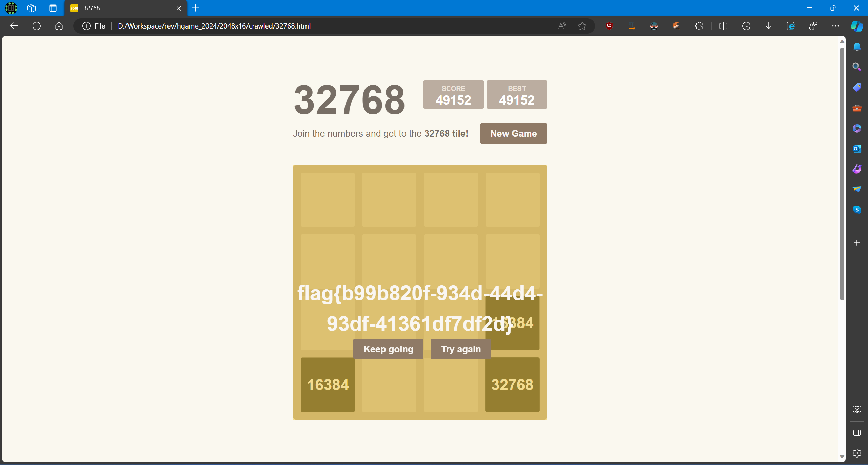Add page to favorites star
The image size is (868, 465).
[582, 26]
